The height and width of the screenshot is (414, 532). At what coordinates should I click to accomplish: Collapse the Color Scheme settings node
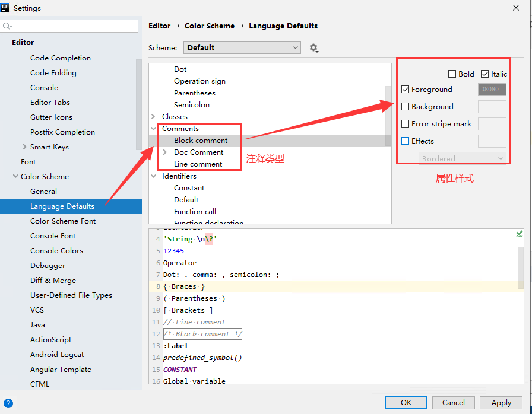[x=15, y=176]
